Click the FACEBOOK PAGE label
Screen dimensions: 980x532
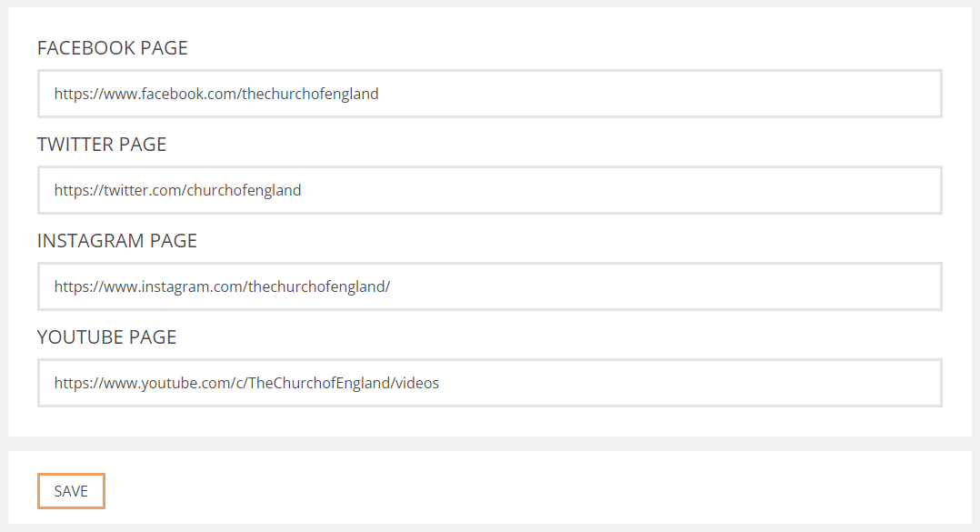tap(113, 48)
